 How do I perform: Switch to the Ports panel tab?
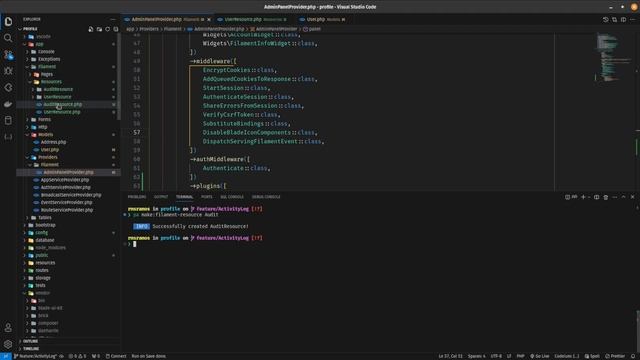pos(207,197)
